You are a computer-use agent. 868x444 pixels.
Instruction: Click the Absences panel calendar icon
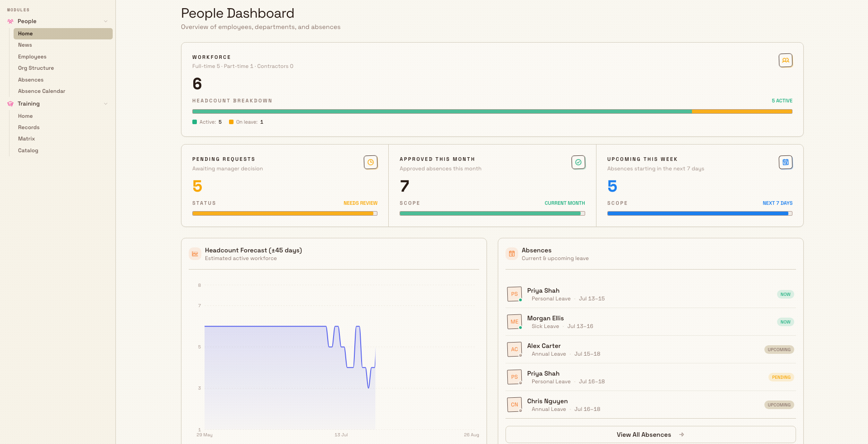tap(512, 254)
